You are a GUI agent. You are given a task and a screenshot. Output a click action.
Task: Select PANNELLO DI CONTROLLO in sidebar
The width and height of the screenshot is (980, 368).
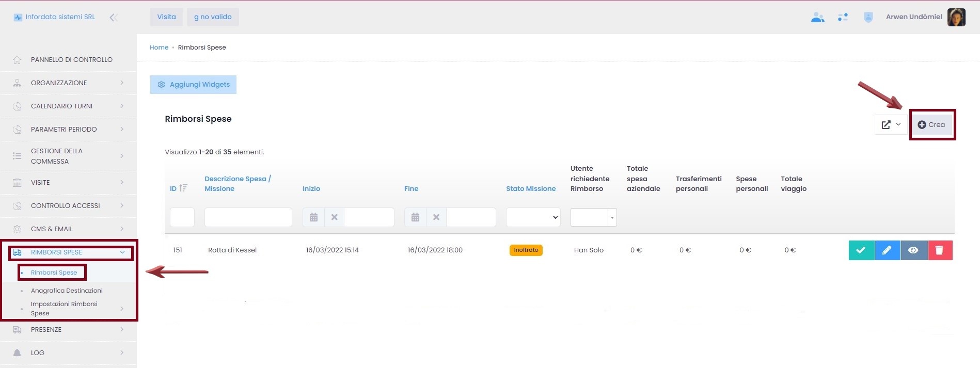coord(71,59)
